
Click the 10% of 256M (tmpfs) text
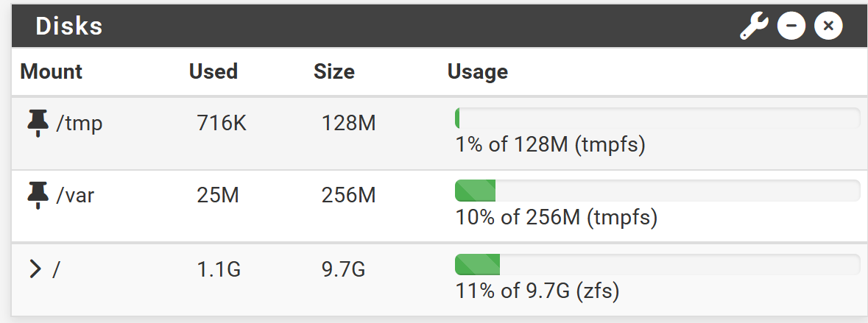(557, 217)
